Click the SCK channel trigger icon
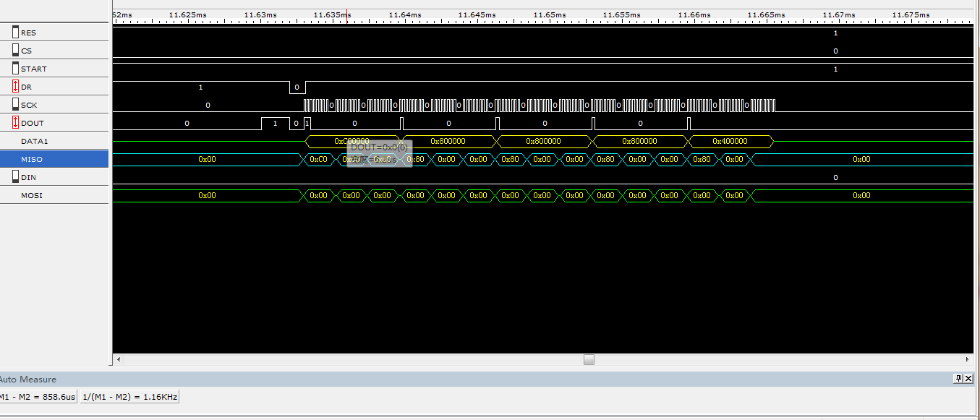 [15, 104]
